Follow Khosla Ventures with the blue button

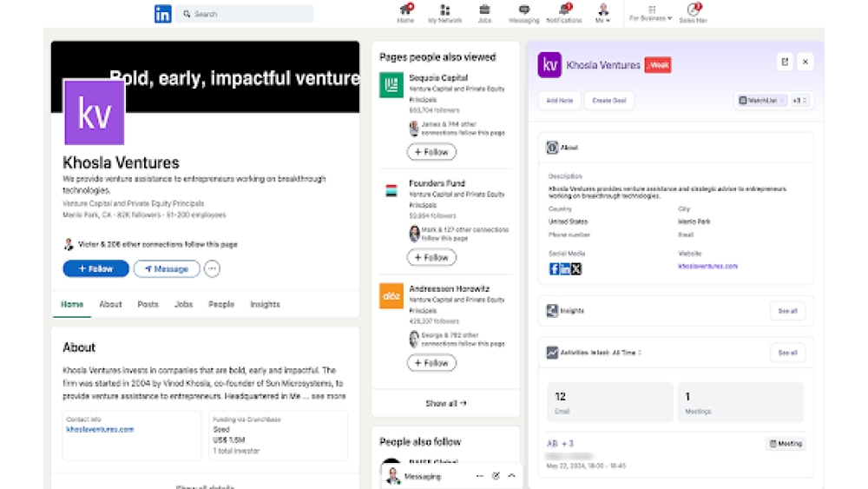point(95,268)
